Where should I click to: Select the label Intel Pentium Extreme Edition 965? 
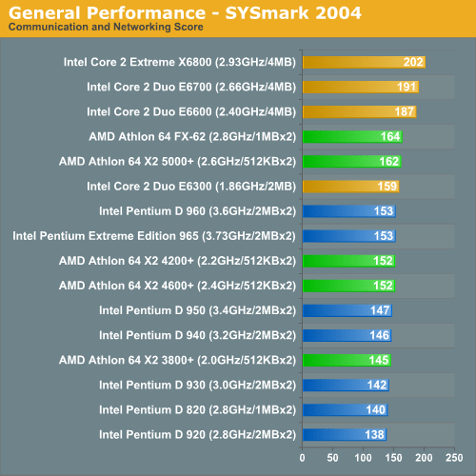(154, 236)
